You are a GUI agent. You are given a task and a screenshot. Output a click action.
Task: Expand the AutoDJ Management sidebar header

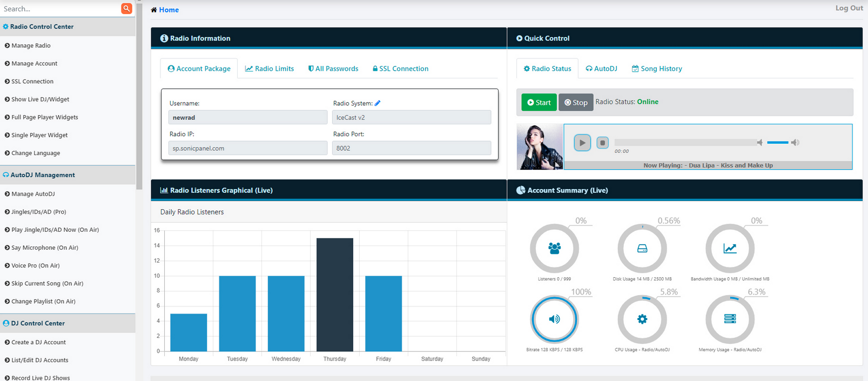(x=43, y=175)
